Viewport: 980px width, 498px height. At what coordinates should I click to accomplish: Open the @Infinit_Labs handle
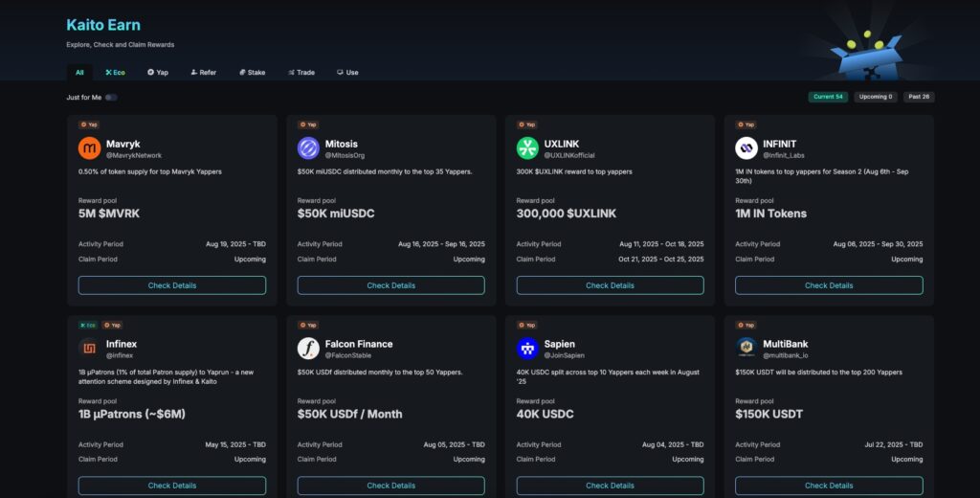[x=784, y=155]
